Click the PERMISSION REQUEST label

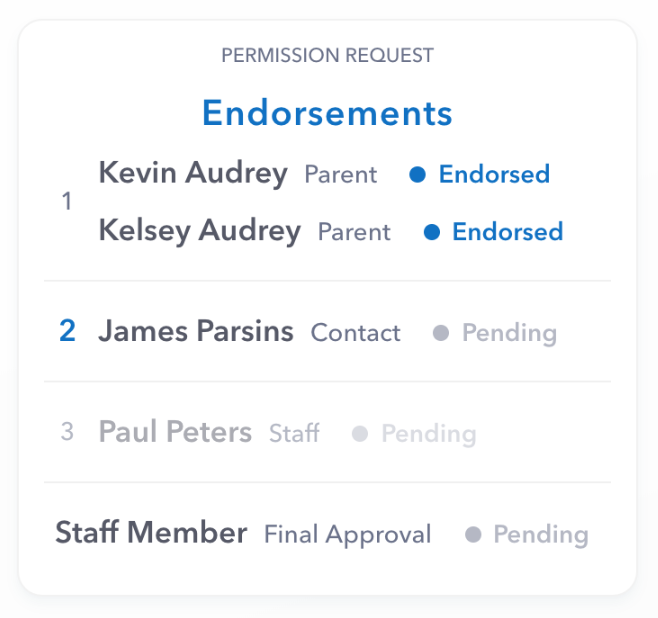[327, 55]
